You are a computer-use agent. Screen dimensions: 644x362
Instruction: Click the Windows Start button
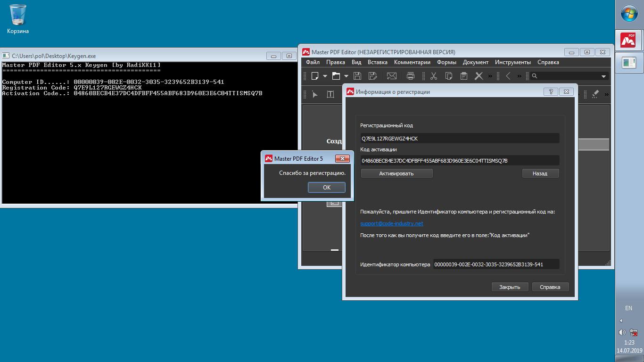[629, 14]
